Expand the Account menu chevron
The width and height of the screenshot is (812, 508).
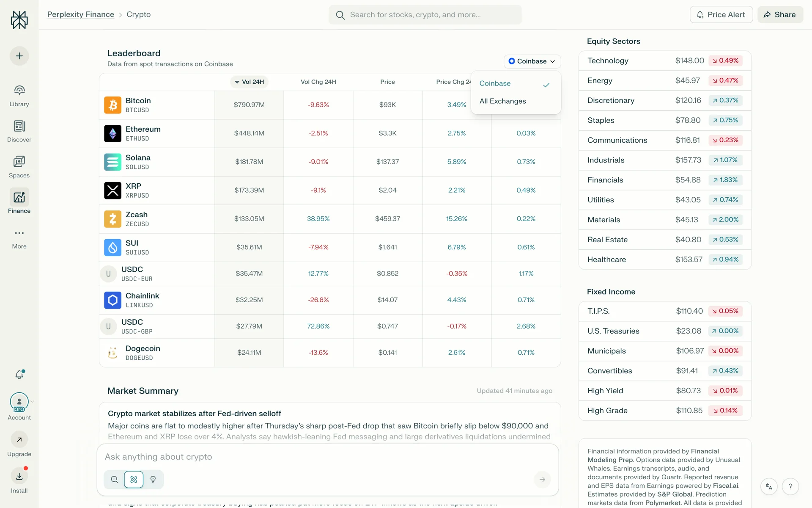coord(33,401)
